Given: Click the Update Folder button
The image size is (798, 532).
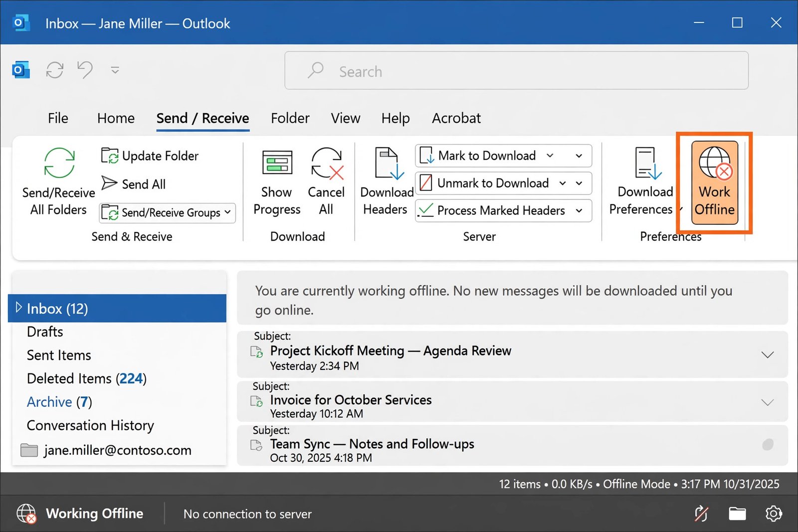Looking at the screenshot, I should 150,156.
